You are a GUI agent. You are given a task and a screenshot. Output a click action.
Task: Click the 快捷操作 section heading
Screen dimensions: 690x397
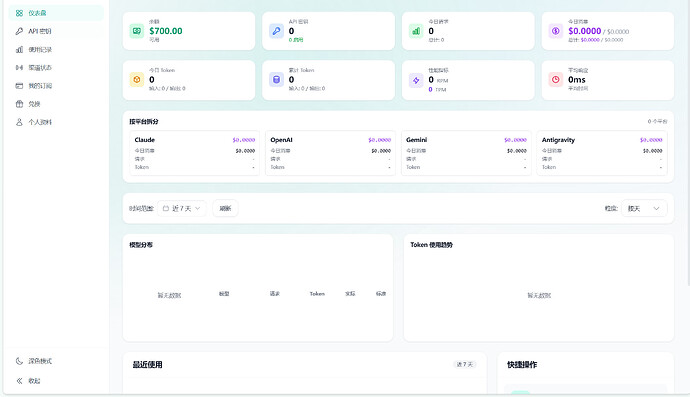pos(522,364)
